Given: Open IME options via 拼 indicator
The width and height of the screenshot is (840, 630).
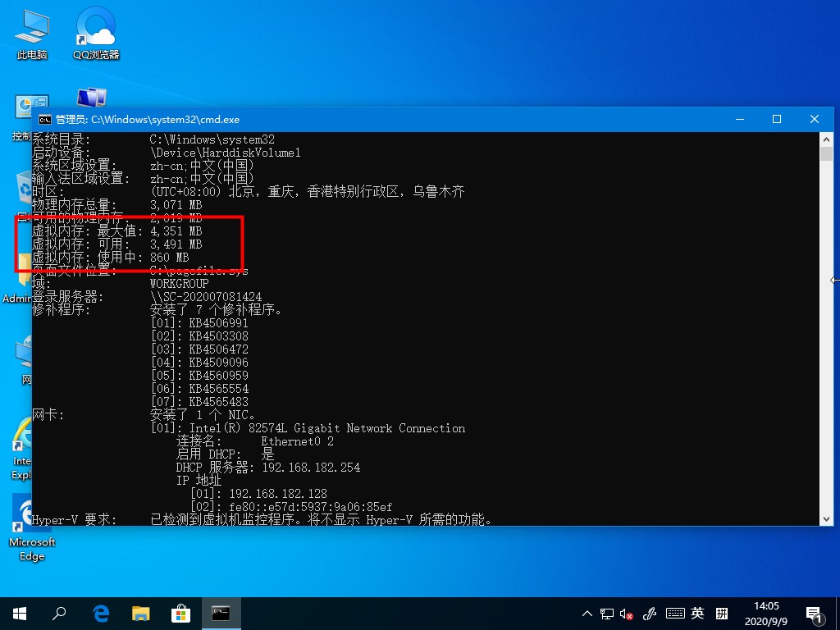Looking at the screenshot, I should click(720, 613).
